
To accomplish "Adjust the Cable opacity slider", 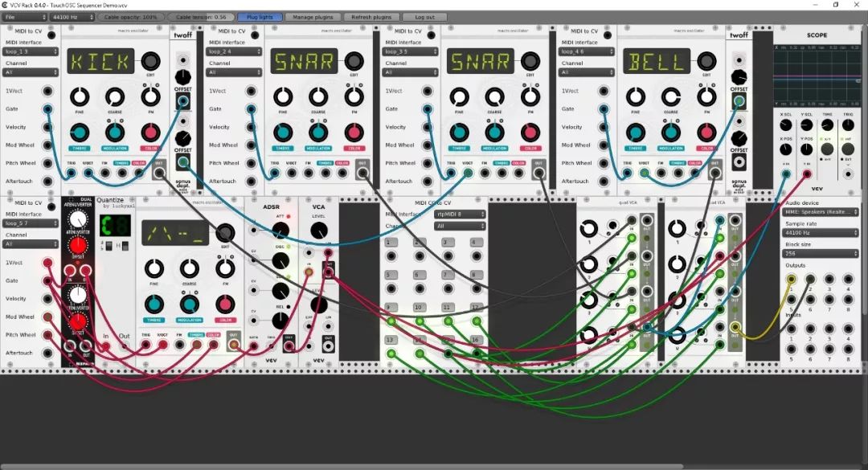I will pyautogui.click(x=131, y=17).
